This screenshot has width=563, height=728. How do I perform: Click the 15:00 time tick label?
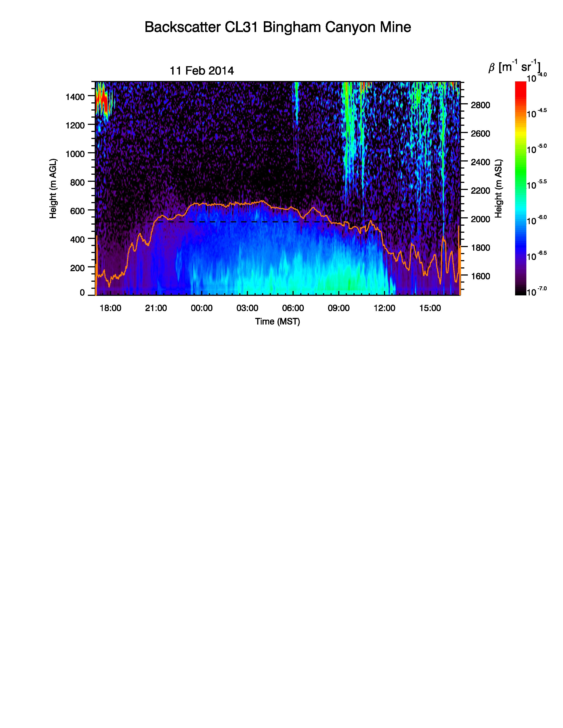click(x=430, y=308)
